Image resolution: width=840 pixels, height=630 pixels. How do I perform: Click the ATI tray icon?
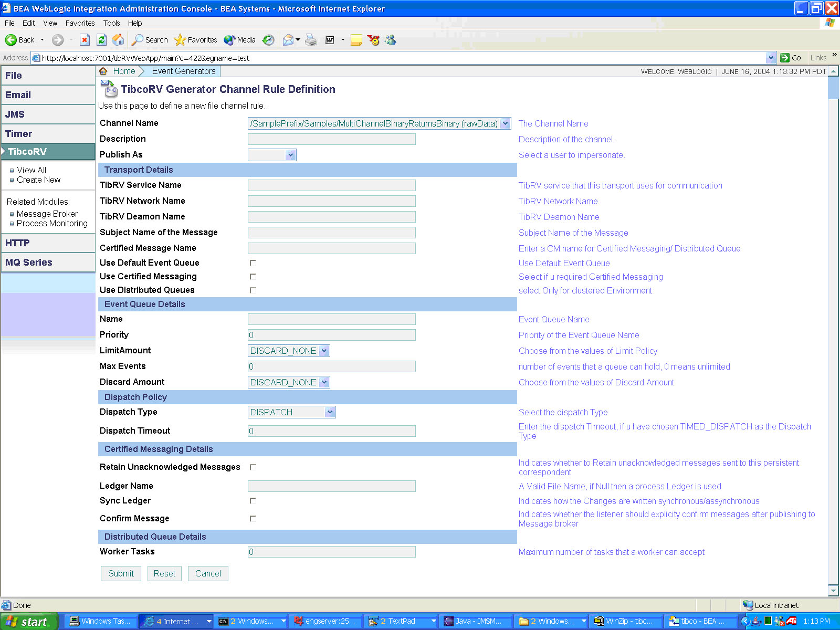pyautogui.click(x=792, y=621)
